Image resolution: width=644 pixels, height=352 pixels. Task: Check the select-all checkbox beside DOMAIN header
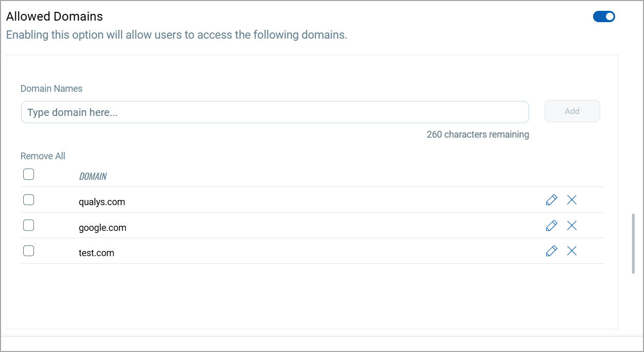point(29,175)
